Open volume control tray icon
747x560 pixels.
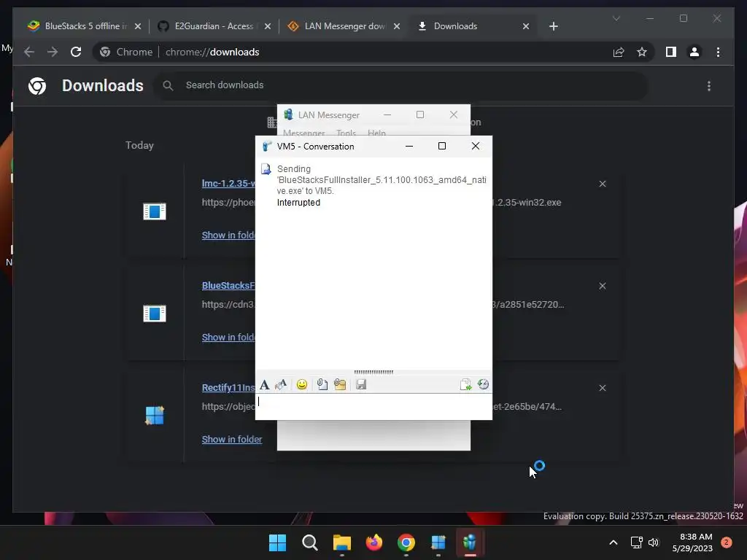pos(654,542)
